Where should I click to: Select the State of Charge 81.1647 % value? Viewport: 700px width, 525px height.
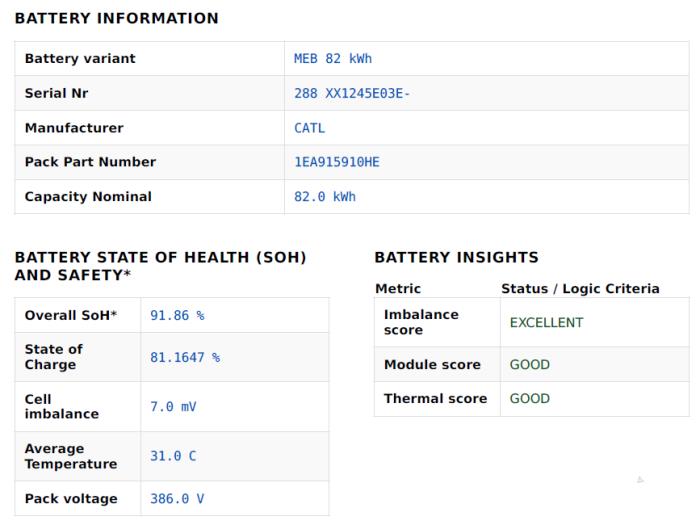pyautogui.click(x=185, y=358)
